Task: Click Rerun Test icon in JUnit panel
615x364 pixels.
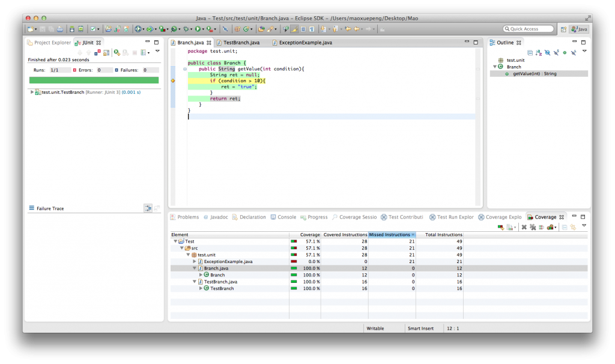Action: point(117,53)
